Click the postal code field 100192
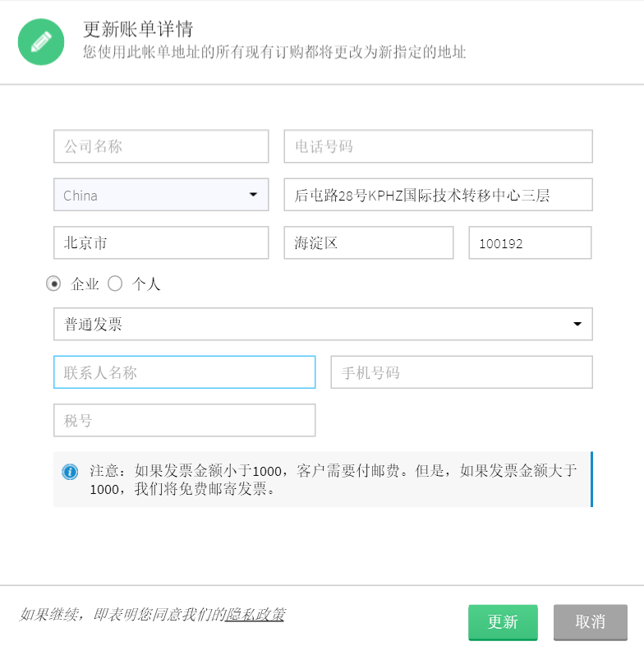644x646 pixels. (x=530, y=243)
